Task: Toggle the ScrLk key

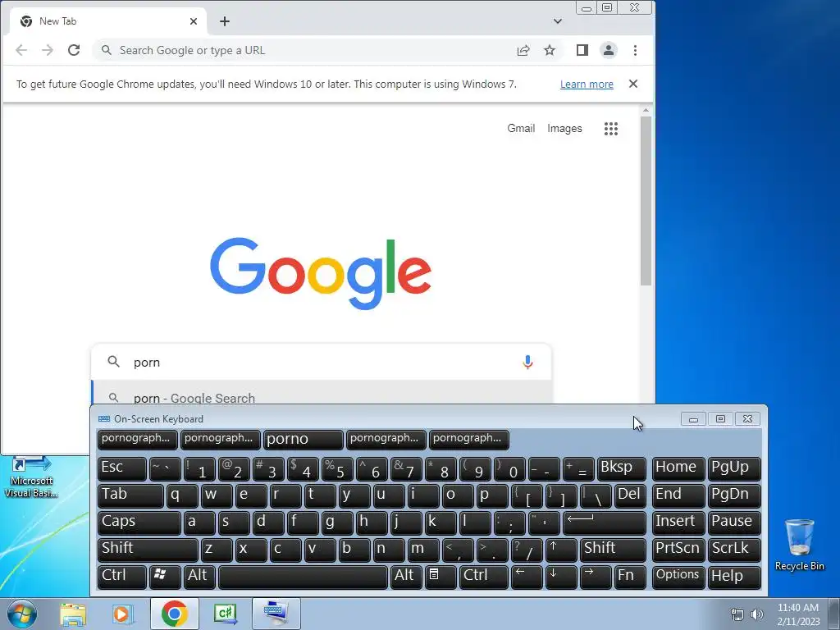Action: 734,549
